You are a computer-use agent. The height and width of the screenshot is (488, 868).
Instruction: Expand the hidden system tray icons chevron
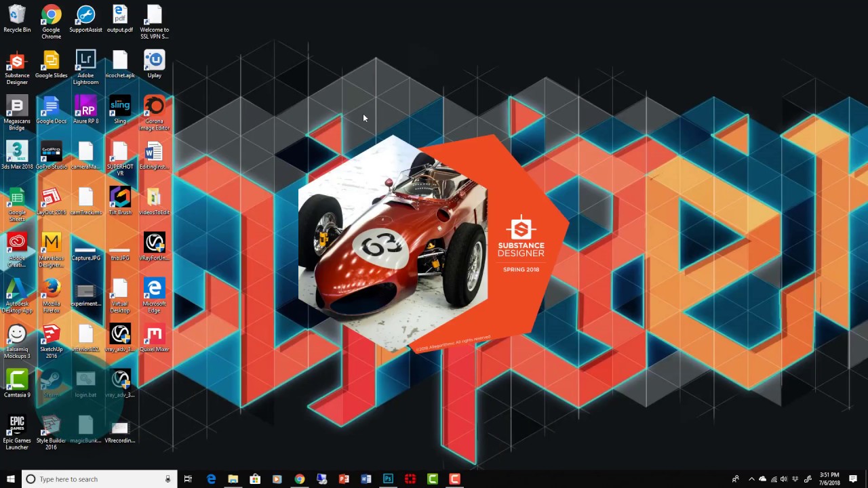click(751, 479)
